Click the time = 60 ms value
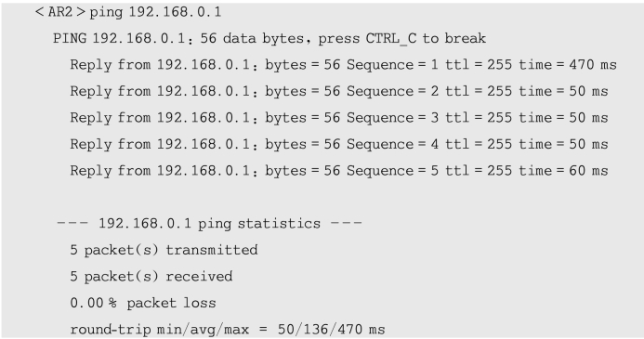Screen dimensions: 644x339 coord(564,171)
